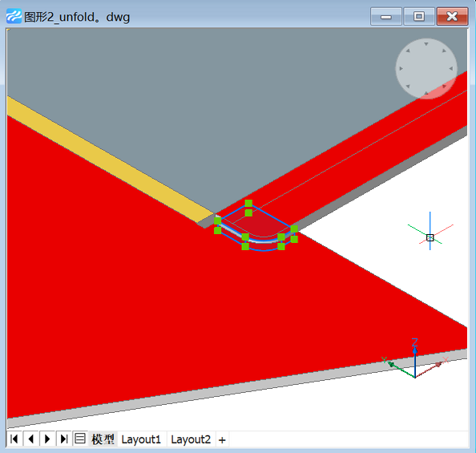Minimize the 图形2_unfold drawing window
The height and width of the screenshot is (453, 476).
(x=386, y=16)
